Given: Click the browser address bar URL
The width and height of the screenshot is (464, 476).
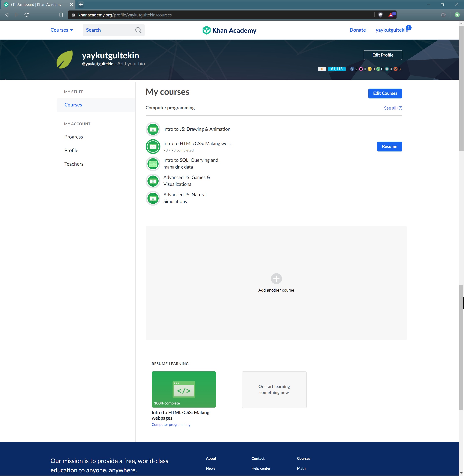Looking at the screenshot, I should pyautogui.click(x=125, y=15).
